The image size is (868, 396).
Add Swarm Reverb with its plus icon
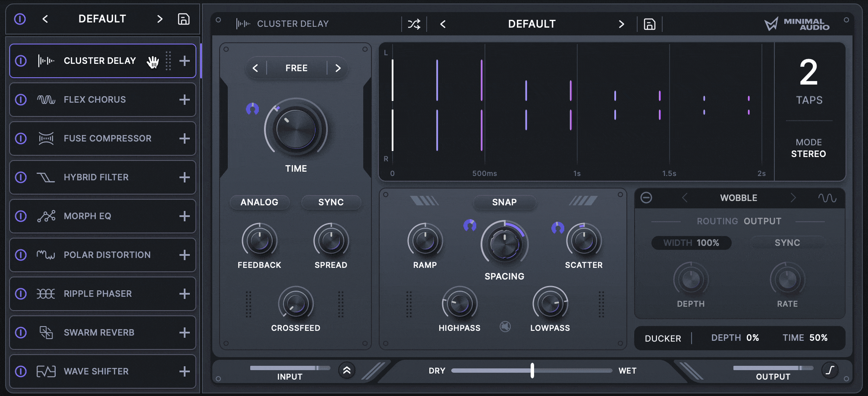click(185, 333)
